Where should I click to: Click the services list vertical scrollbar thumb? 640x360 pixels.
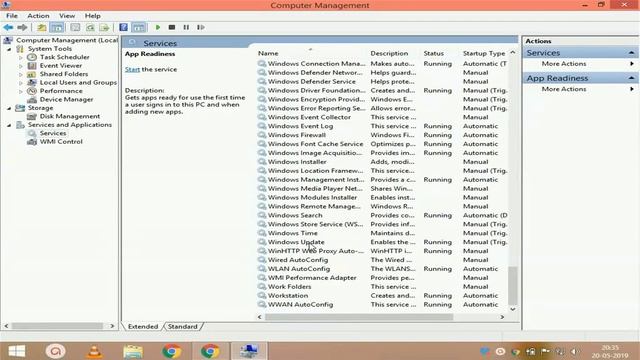(513, 285)
